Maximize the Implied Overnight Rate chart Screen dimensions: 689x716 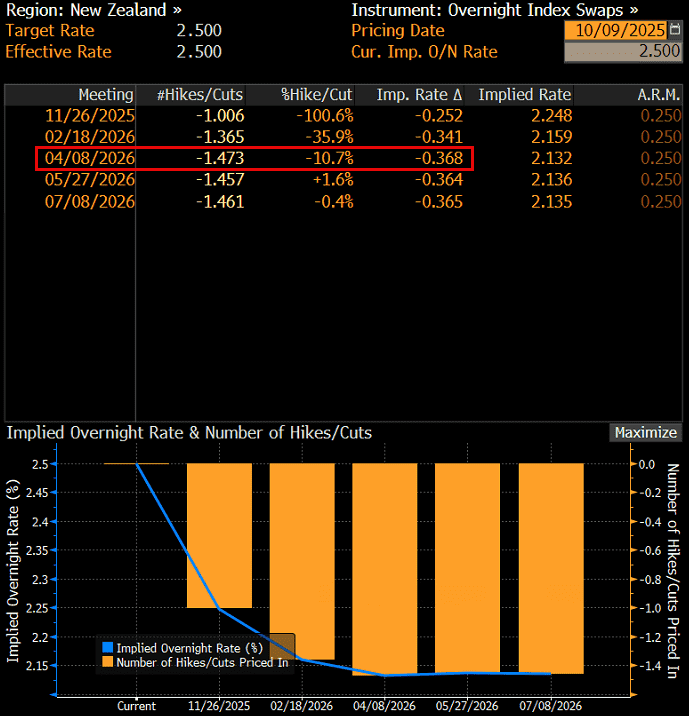[x=645, y=432]
